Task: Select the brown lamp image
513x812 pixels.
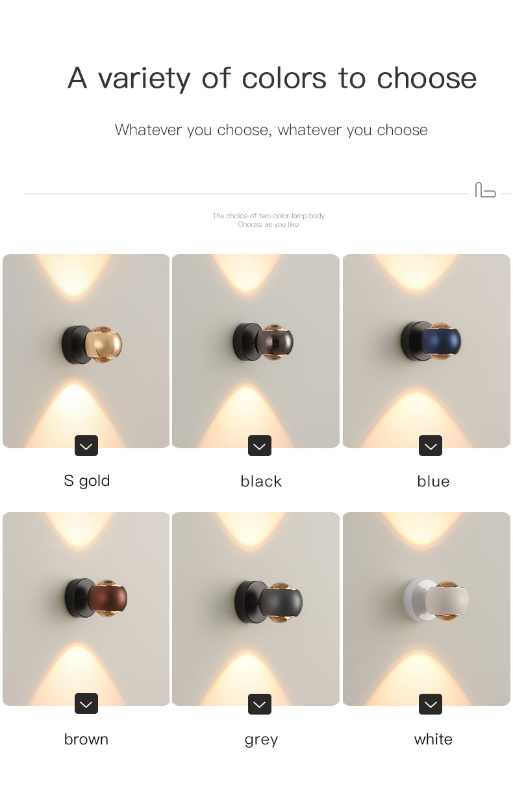Action: [x=86, y=609]
